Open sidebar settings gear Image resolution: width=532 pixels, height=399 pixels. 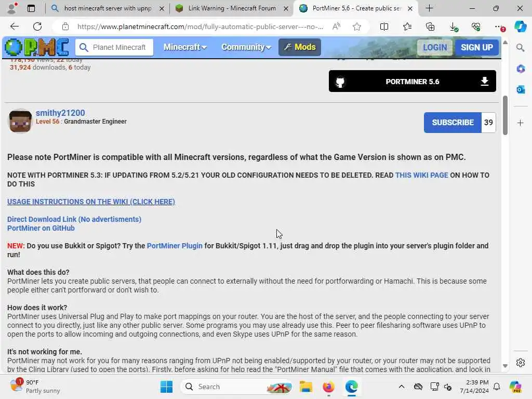click(521, 363)
